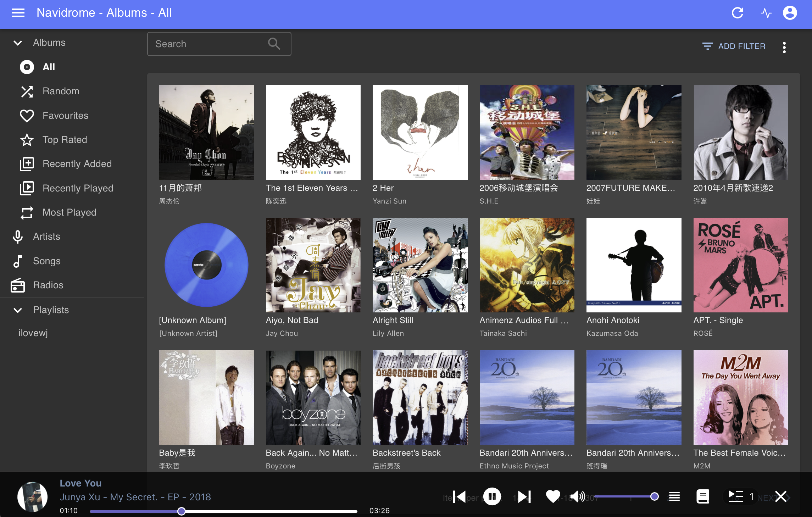The width and height of the screenshot is (812, 517).
Task: Click the ADD FILTER button
Action: 734,46
